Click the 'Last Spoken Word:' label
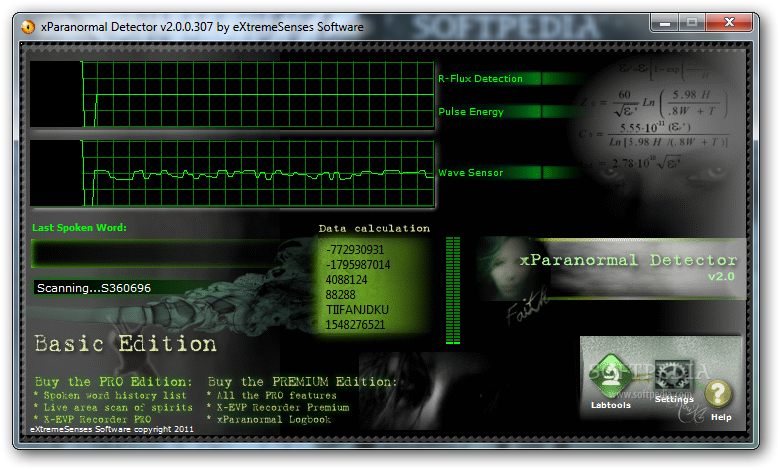780x470 pixels. [x=80, y=227]
